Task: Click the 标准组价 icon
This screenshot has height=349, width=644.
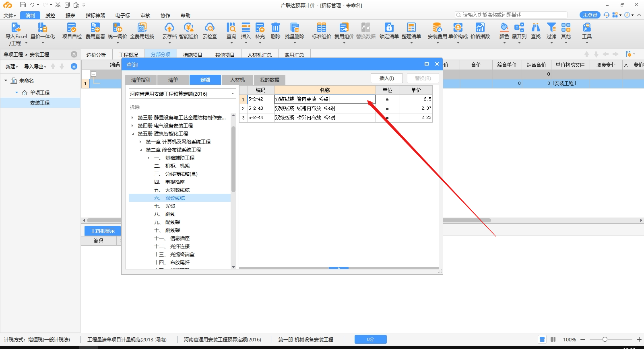Action: point(321,27)
